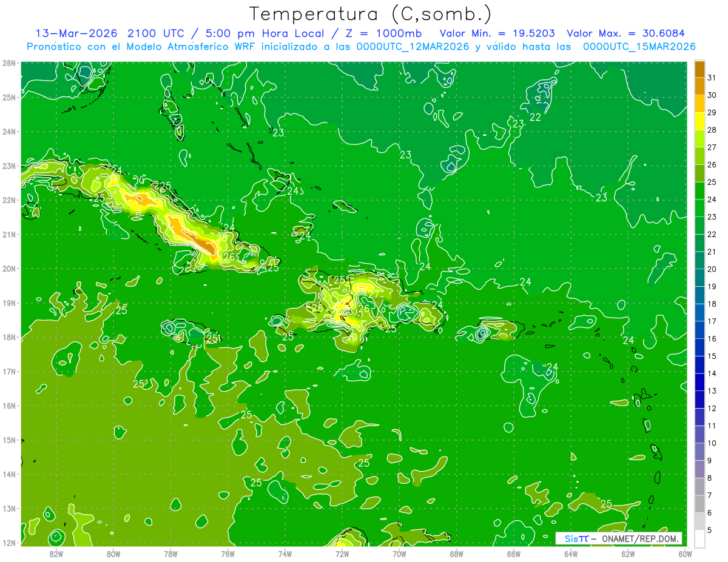Click color scale label "28"
The width and height of the screenshot is (728, 562).
(x=712, y=130)
